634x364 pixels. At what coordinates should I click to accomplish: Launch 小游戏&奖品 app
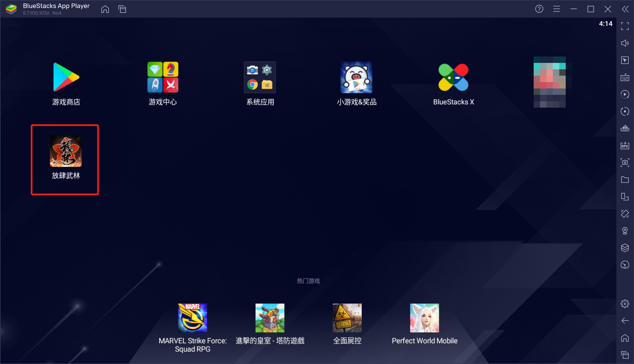356,83
